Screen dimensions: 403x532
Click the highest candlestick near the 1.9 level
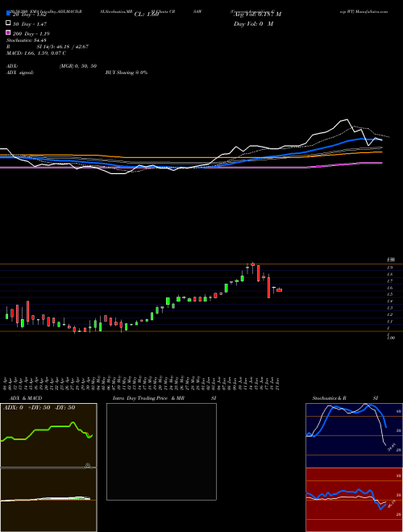[x=253, y=266]
